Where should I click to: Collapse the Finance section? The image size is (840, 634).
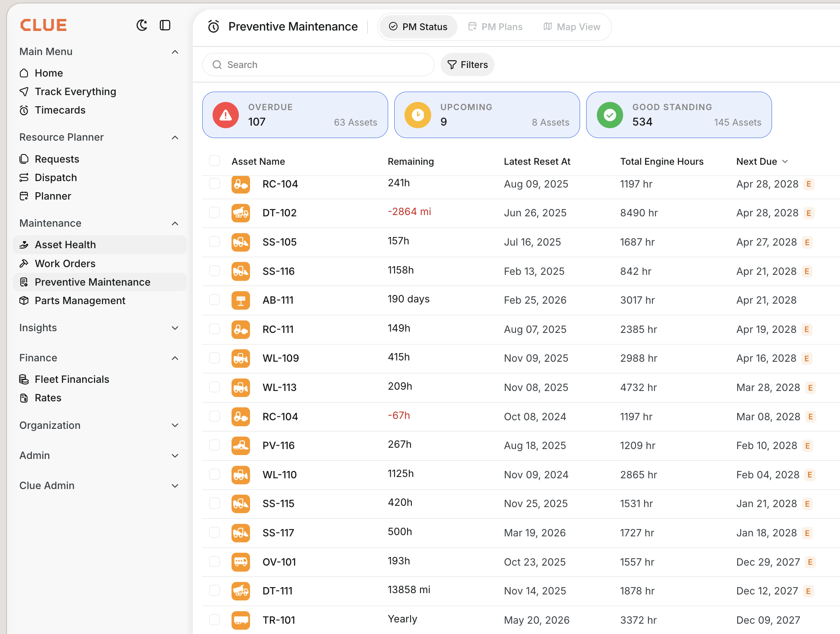[x=175, y=358]
